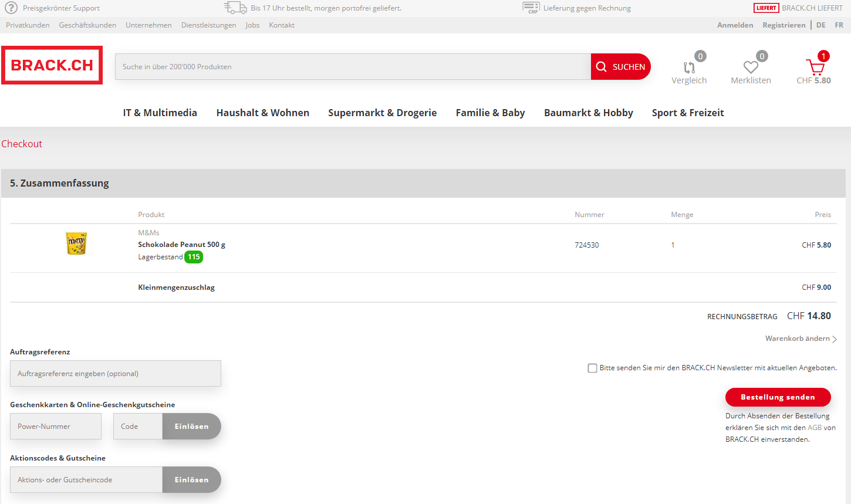
Task: Click the product number 724530
Action: click(586, 245)
